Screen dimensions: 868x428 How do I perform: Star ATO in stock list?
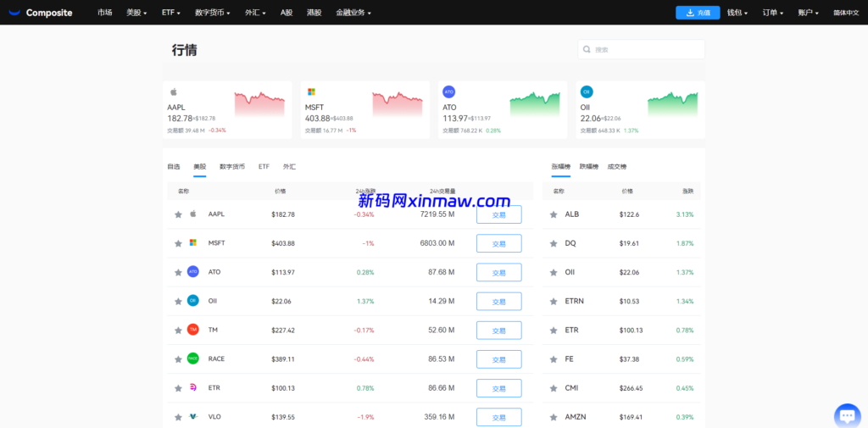(178, 272)
